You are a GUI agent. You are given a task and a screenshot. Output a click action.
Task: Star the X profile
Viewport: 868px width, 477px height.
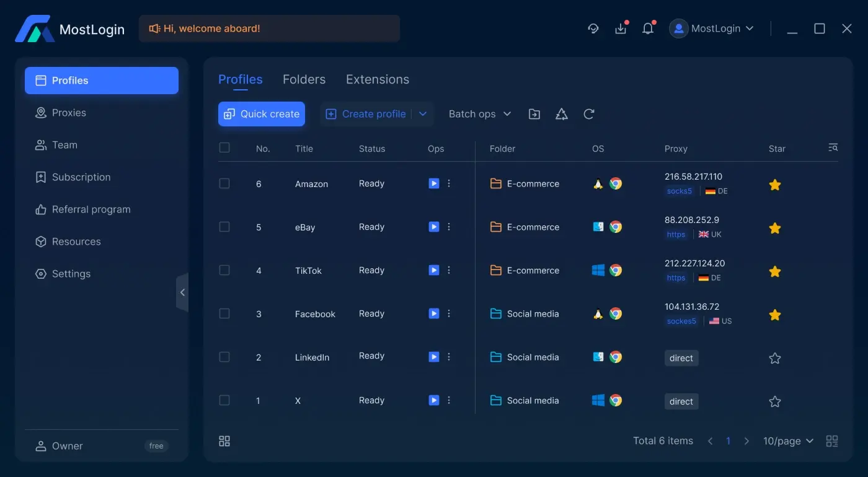point(774,401)
